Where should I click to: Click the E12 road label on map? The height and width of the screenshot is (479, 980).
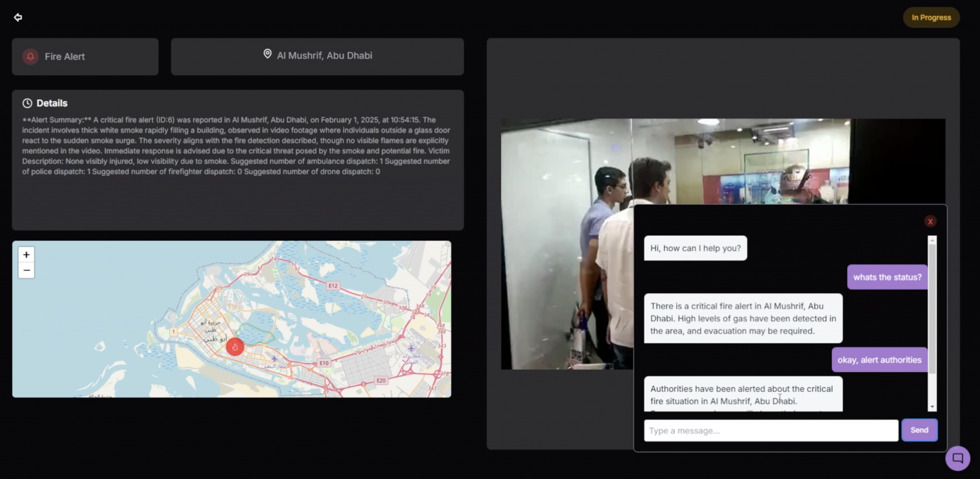333,286
